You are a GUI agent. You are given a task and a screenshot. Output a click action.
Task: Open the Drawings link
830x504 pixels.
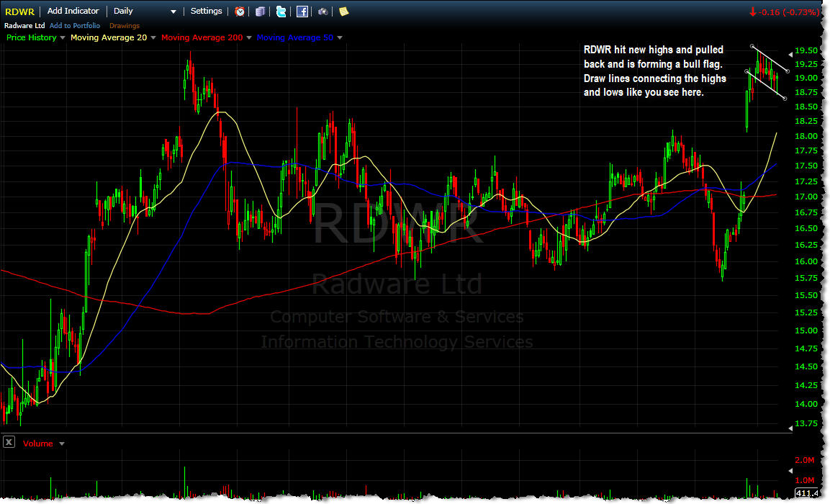click(x=125, y=25)
